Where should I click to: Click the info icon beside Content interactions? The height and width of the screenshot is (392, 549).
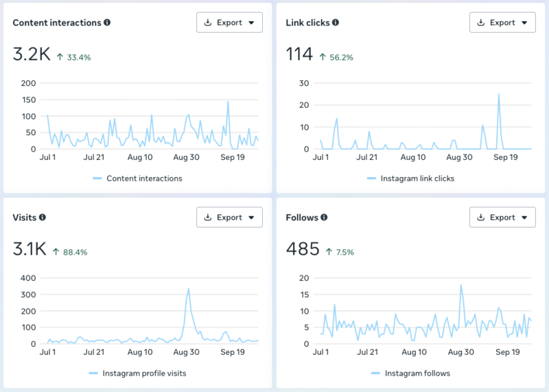(107, 23)
